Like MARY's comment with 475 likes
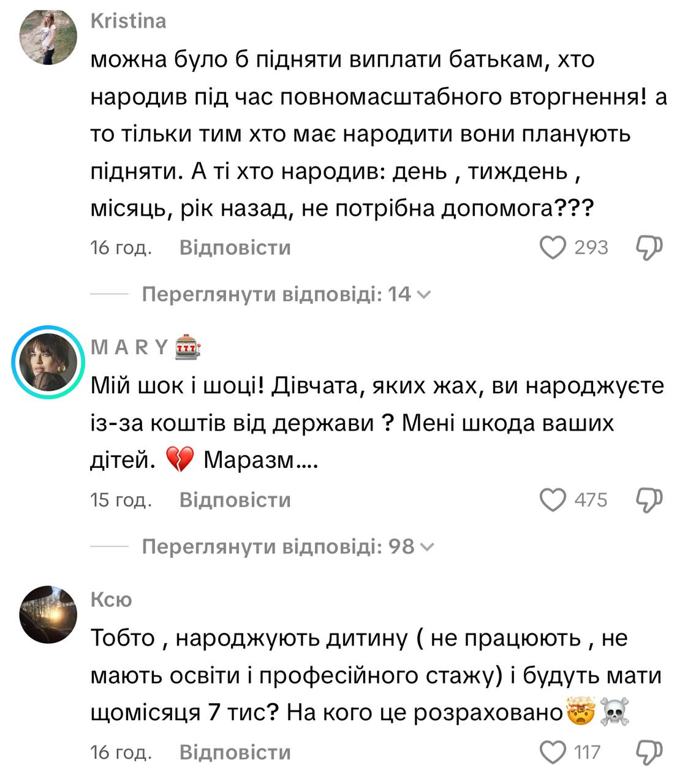Viewport: 688px width, 784px height. click(x=553, y=500)
